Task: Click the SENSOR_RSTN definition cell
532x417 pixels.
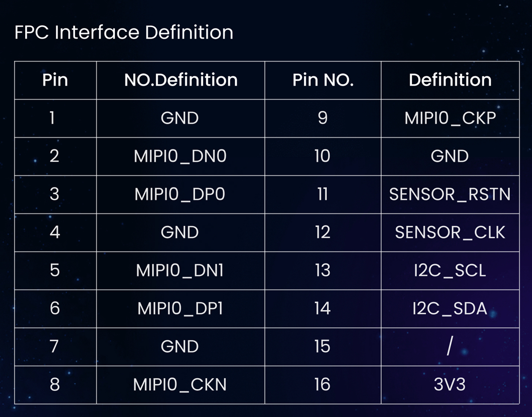Action: (450, 194)
